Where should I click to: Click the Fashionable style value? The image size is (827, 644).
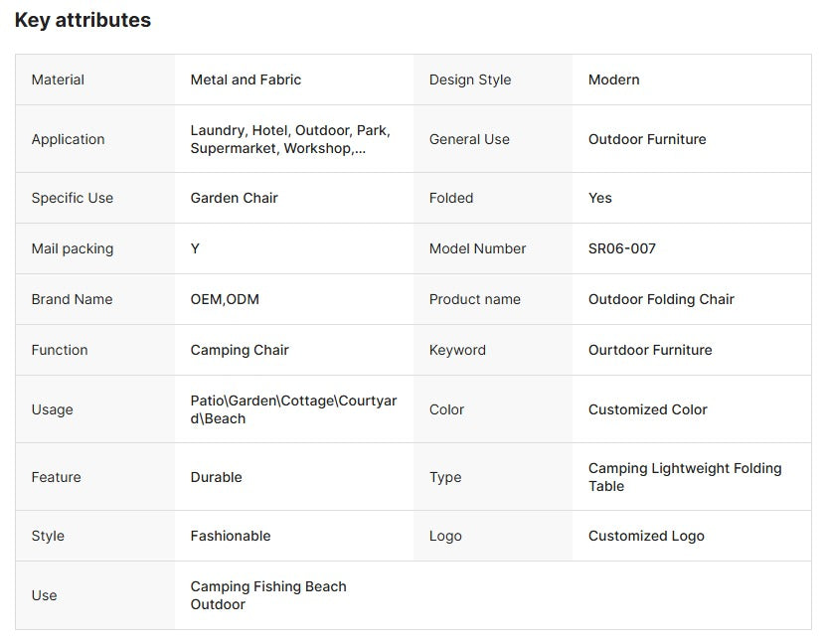(231, 536)
